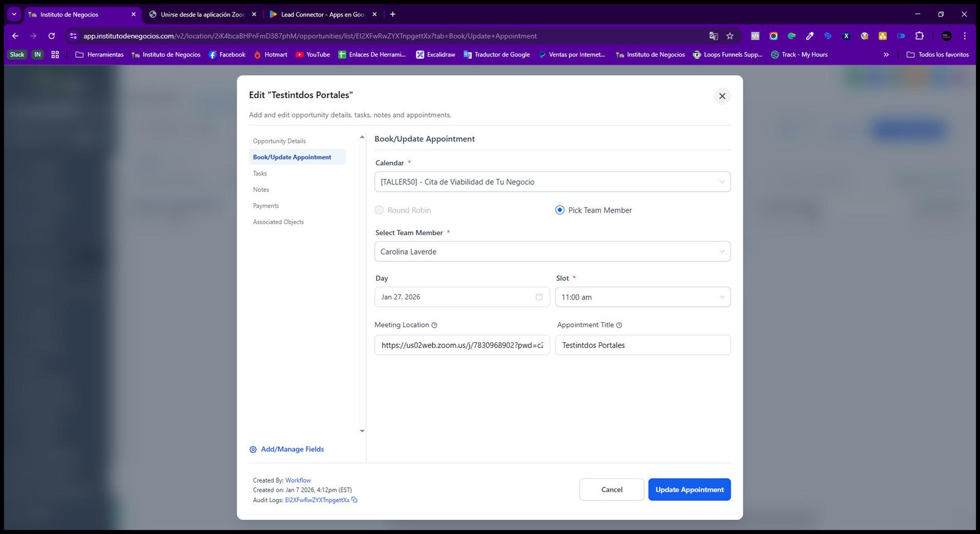The width and height of the screenshot is (980, 534).
Task: Open the Google Translate page icon
Action: click(714, 36)
